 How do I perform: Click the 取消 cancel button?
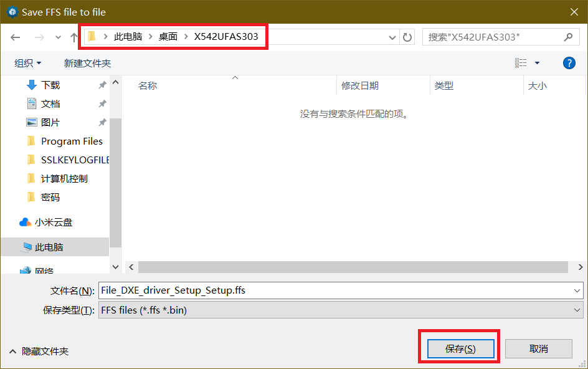[538, 349]
